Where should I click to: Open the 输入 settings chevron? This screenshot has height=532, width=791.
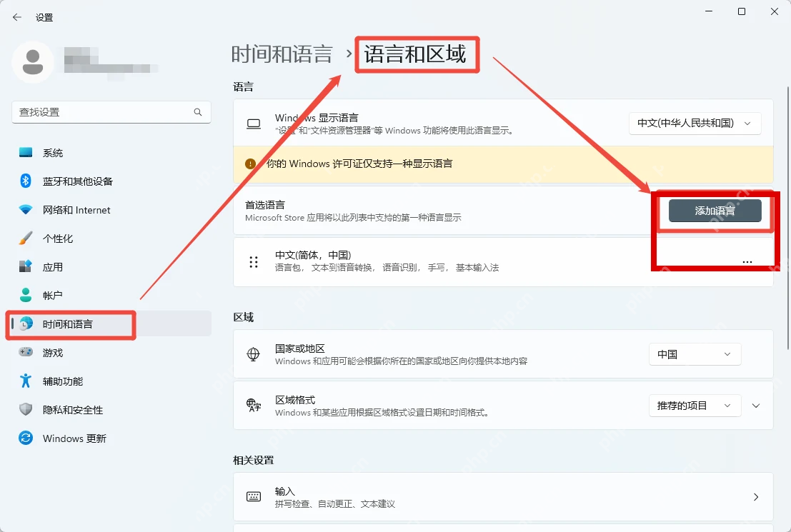[x=756, y=497]
